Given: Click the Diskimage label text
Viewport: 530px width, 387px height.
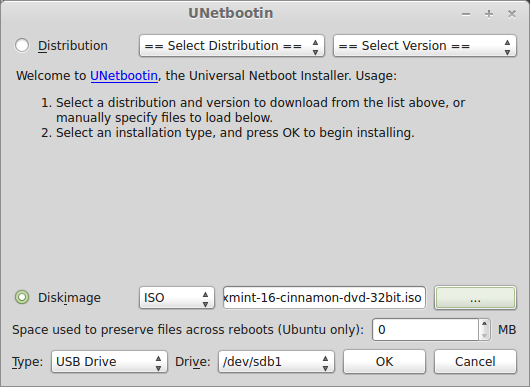Looking at the screenshot, I should (69, 298).
